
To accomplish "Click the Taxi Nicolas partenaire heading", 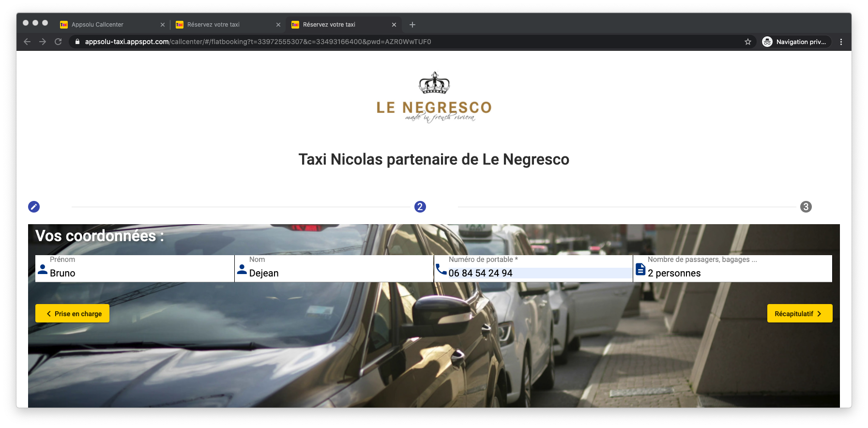I will [x=434, y=159].
